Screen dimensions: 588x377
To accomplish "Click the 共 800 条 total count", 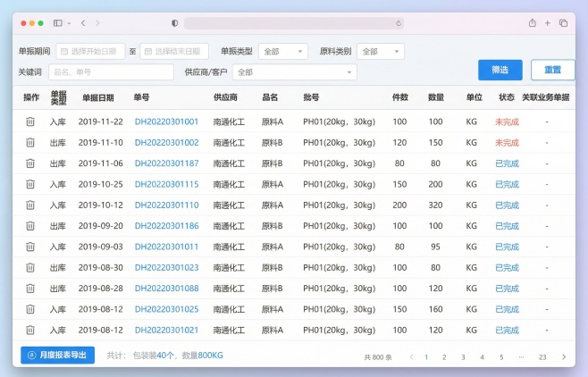I will pyautogui.click(x=378, y=357).
